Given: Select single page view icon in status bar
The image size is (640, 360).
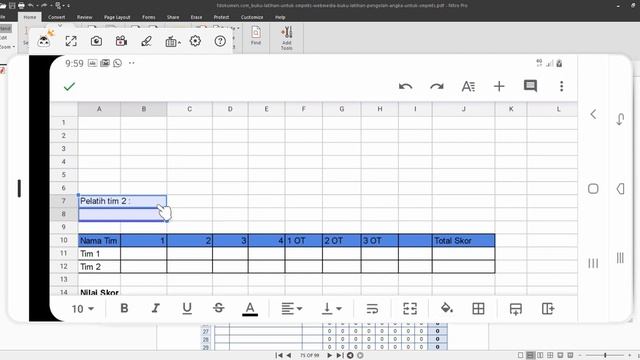Looking at the screenshot, I should pyautogui.click(x=520, y=355).
